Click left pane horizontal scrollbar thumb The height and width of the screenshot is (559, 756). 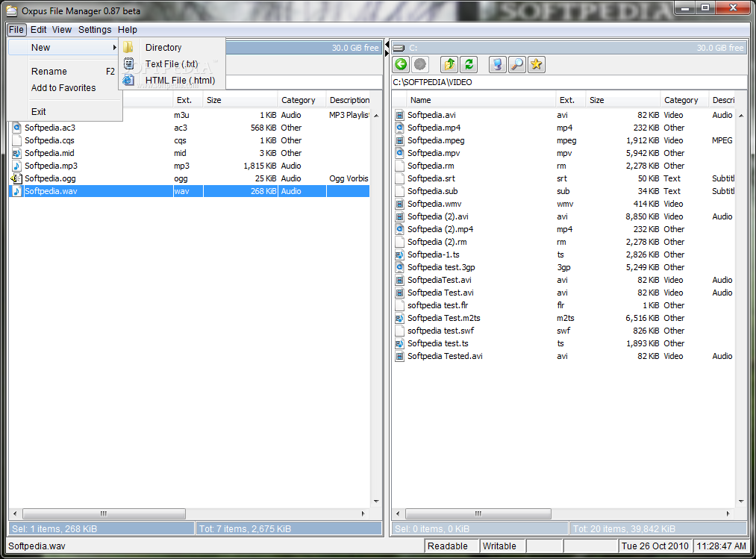click(104, 513)
